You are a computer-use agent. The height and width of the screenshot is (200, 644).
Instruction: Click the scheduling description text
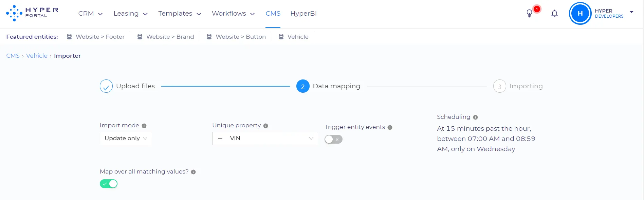pos(486,139)
